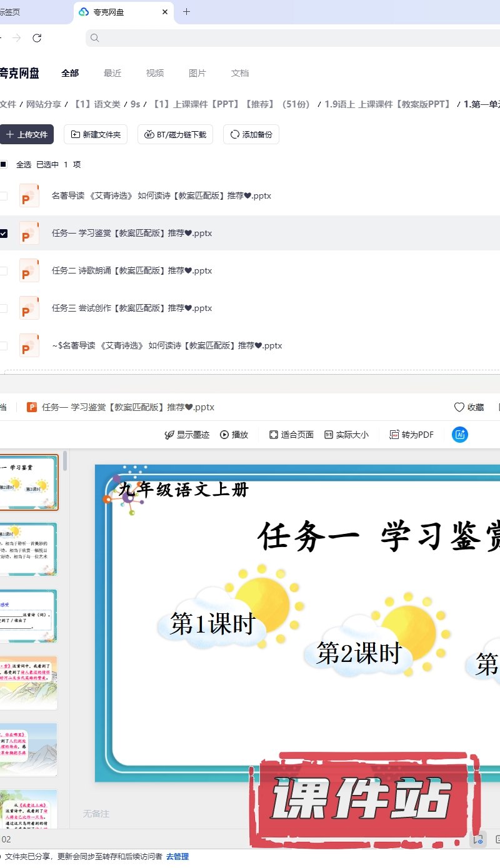Switch to the 视频 tab

coord(155,73)
